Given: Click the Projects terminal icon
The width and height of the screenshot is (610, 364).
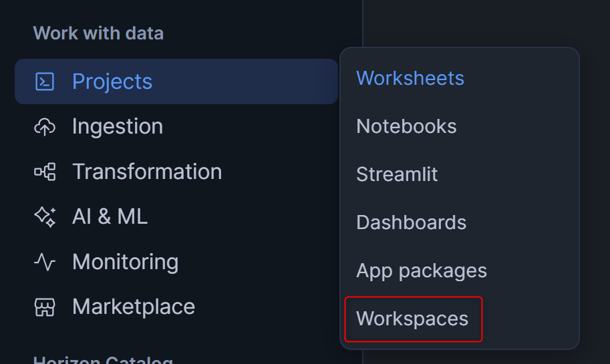Looking at the screenshot, I should point(45,81).
